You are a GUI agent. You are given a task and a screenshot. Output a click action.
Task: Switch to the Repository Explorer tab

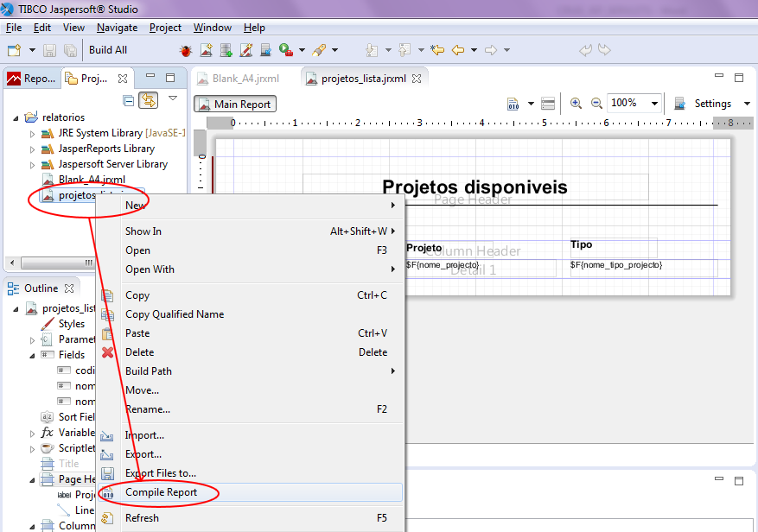pyautogui.click(x=32, y=79)
